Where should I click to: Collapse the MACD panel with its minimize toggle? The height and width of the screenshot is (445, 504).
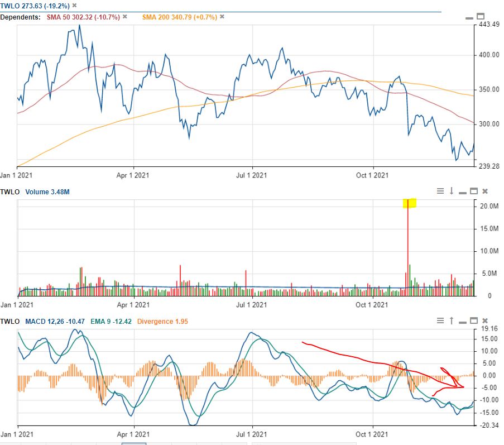click(463, 322)
